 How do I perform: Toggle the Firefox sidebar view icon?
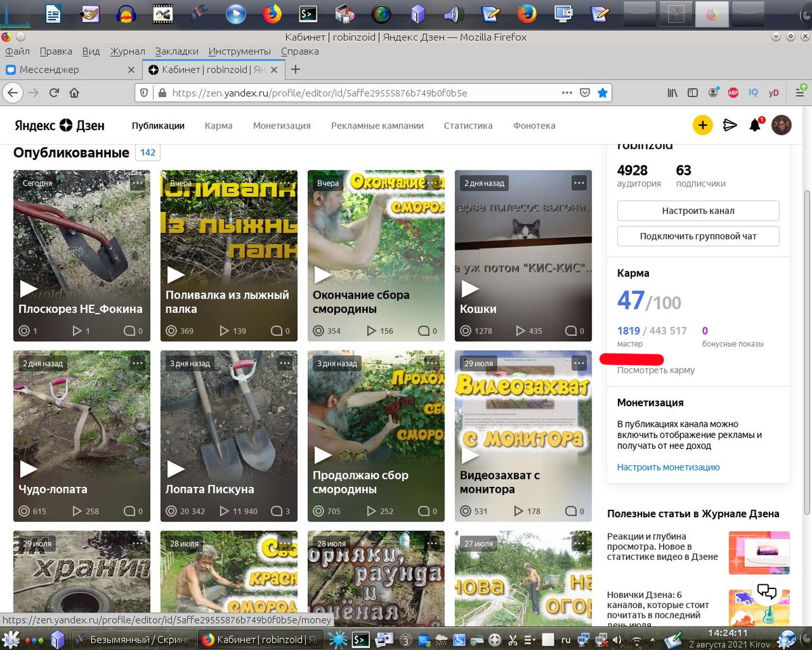[x=693, y=93]
